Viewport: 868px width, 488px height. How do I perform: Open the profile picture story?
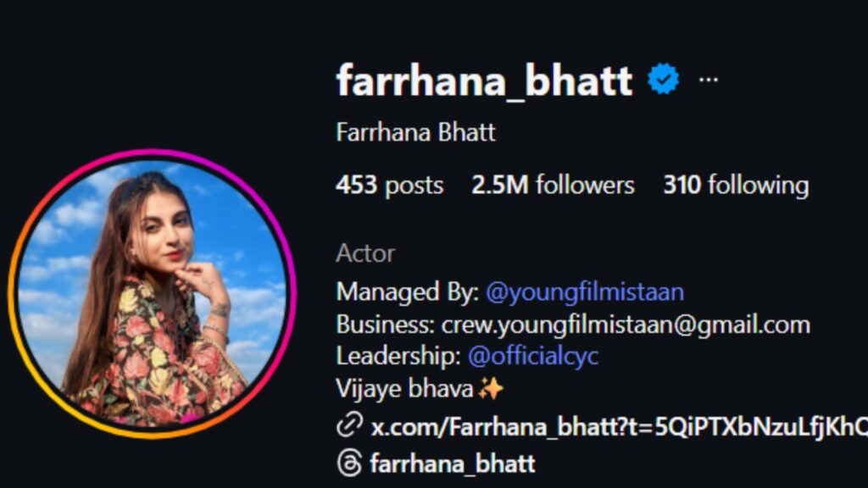[x=153, y=294]
